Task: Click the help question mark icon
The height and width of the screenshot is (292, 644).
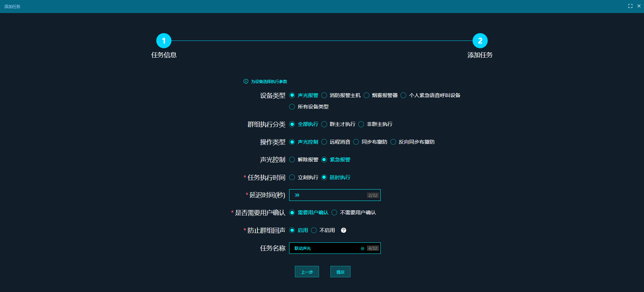Action: [343, 230]
